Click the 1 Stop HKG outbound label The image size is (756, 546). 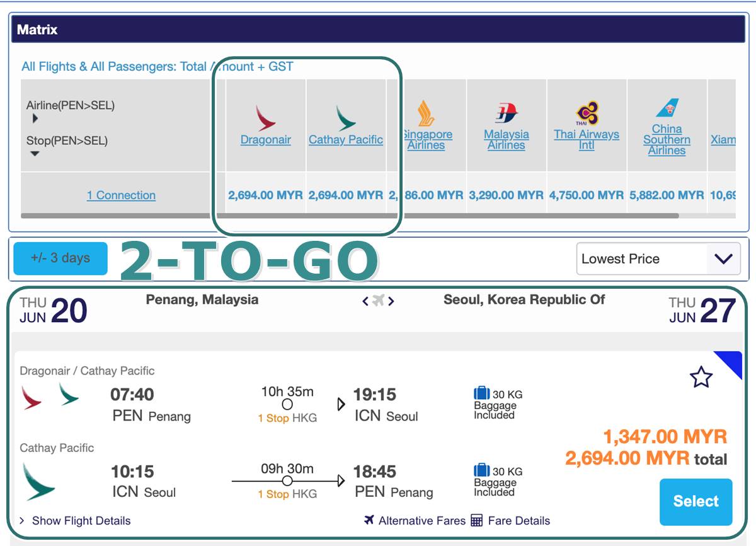[287, 418]
